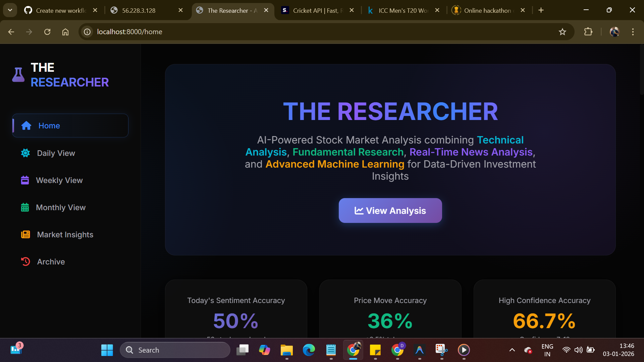Screen dimensions: 644x362
Task: Show hidden system tray icons chevron
Action: click(x=512, y=350)
